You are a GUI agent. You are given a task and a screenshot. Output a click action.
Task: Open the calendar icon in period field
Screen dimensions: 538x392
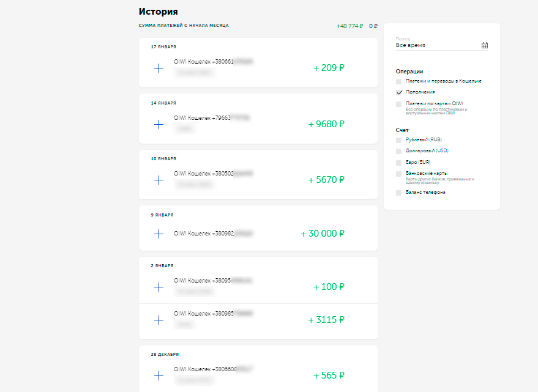485,45
